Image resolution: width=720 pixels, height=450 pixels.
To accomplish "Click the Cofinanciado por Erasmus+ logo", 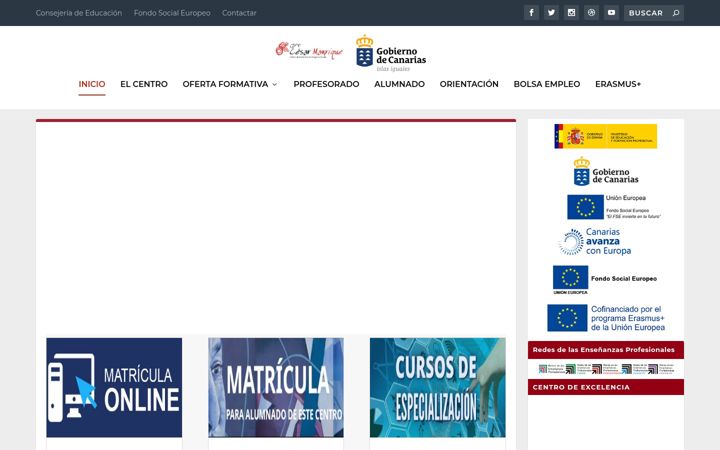I will point(606,318).
